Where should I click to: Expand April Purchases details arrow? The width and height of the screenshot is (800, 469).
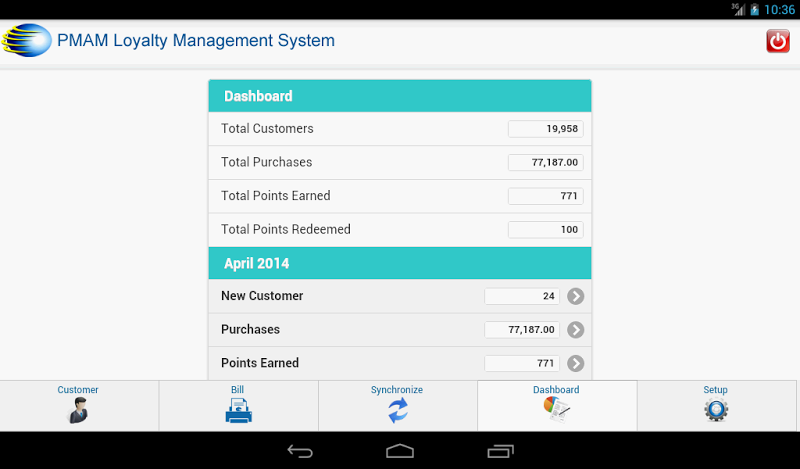point(576,330)
